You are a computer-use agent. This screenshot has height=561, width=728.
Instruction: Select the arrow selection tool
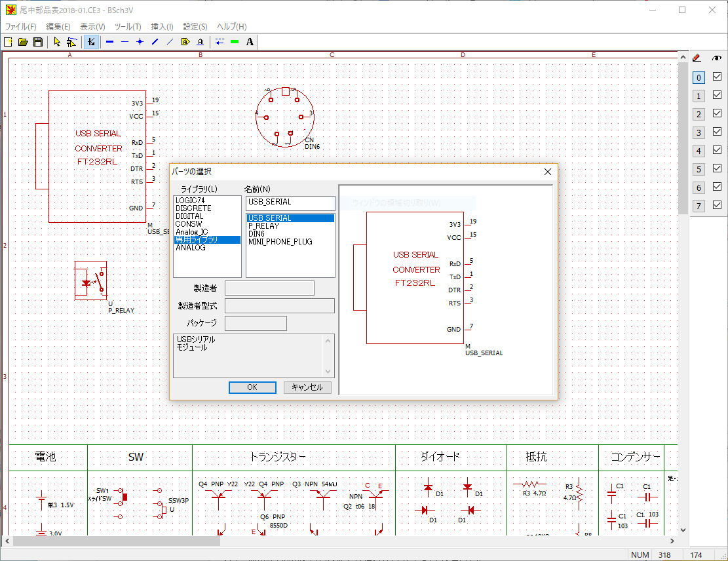[58, 41]
